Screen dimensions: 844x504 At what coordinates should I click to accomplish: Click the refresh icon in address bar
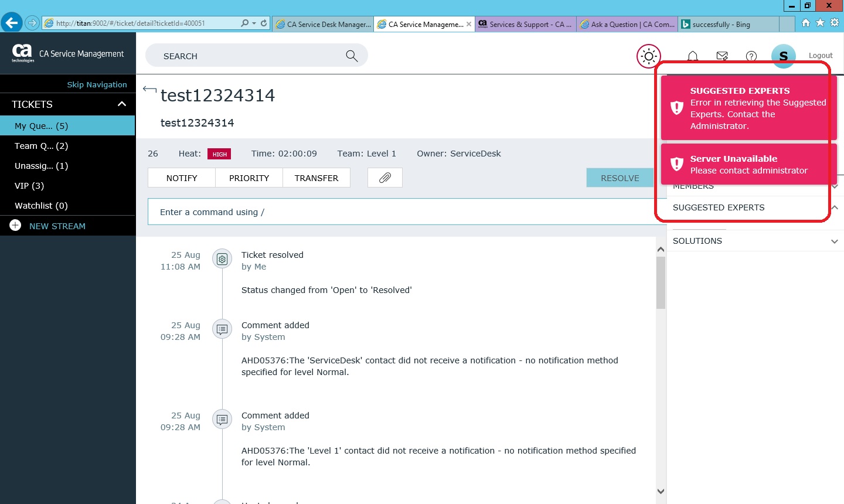(264, 23)
